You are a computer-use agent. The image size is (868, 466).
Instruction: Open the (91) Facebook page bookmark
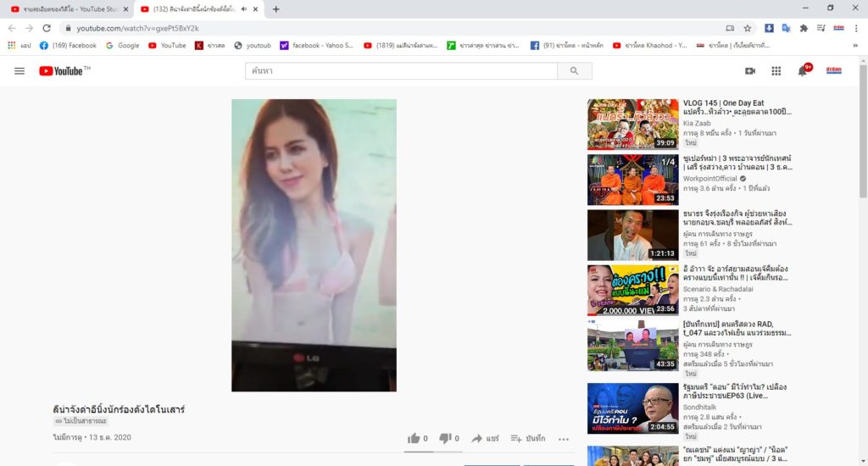(567, 46)
